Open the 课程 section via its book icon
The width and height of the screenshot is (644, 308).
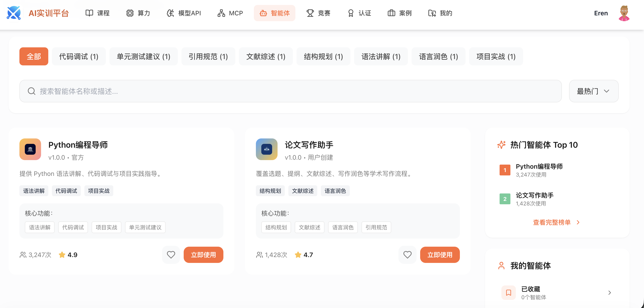coord(89,13)
